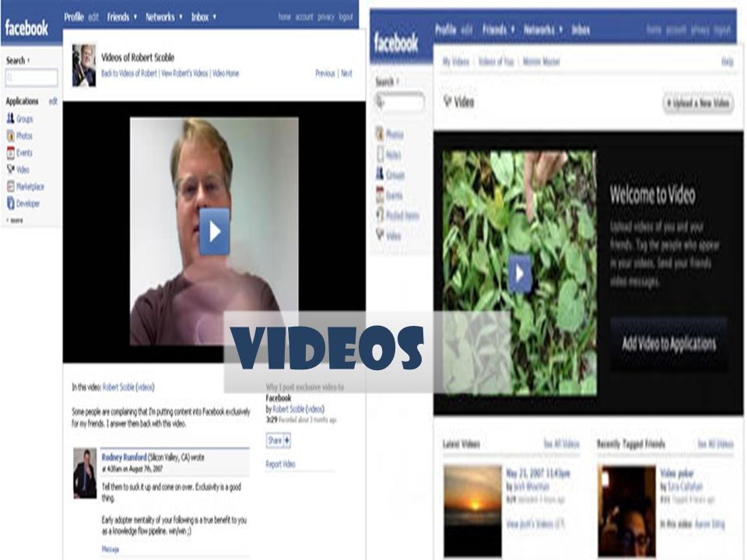Click Notes icon in right page sidebar
Screen dimensions: 747x560
(380, 154)
